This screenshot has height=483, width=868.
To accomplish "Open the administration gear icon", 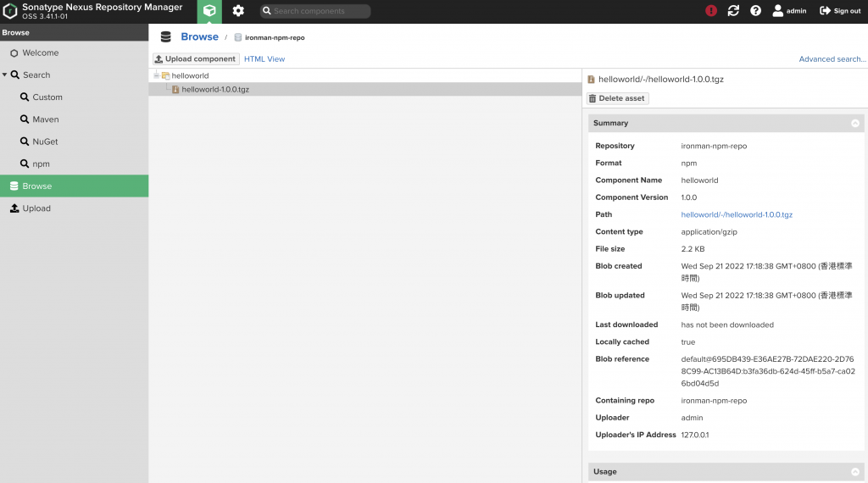I will tap(238, 11).
